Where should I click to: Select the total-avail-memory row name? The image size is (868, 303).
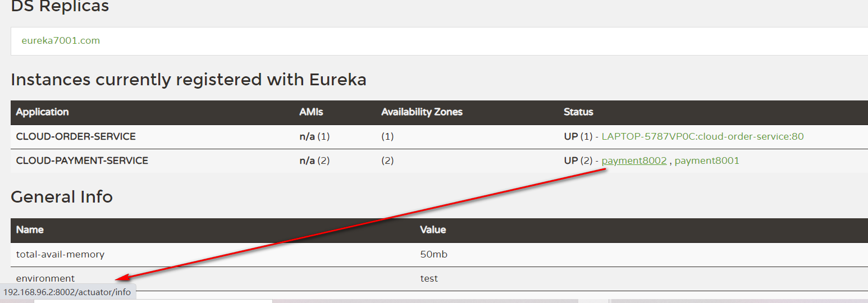point(60,254)
